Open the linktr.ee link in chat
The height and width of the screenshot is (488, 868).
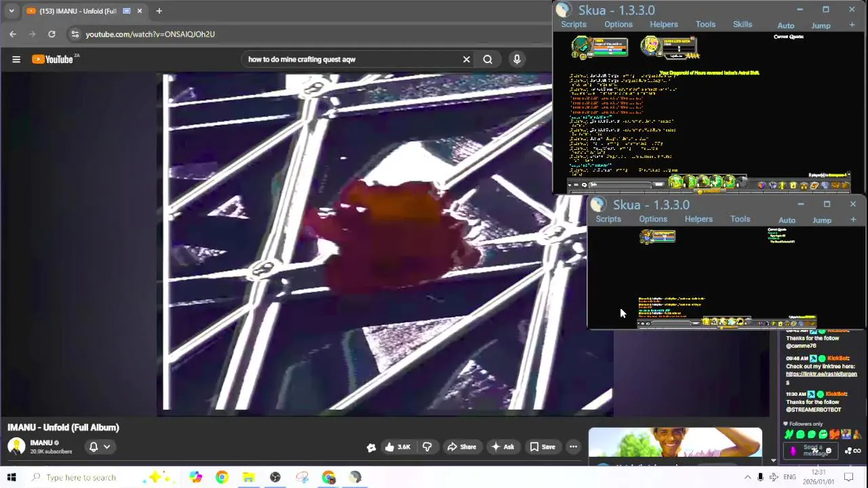pos(821,378)
